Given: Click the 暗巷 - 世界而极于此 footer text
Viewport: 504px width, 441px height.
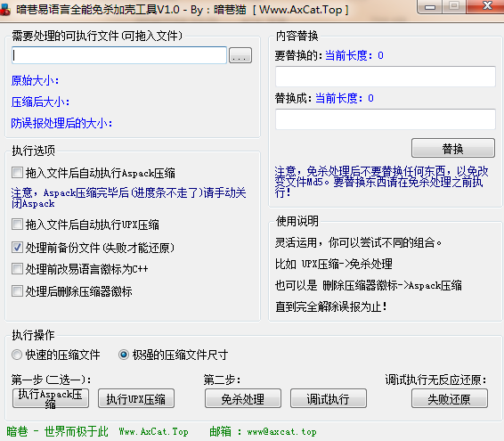Looking at the screenshot, I should (x=57, y=431).
